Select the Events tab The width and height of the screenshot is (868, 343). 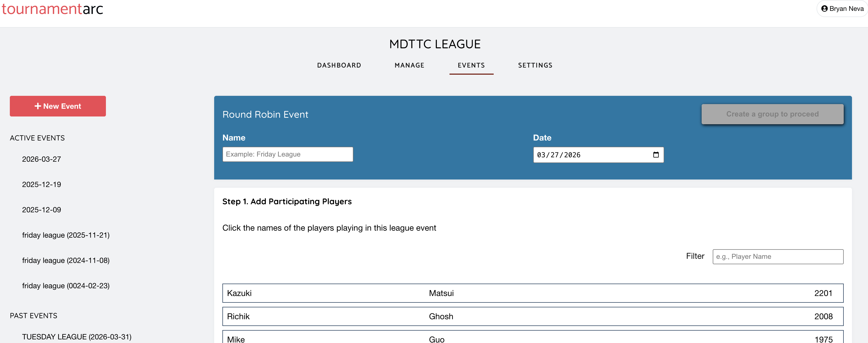pos(471,65)
